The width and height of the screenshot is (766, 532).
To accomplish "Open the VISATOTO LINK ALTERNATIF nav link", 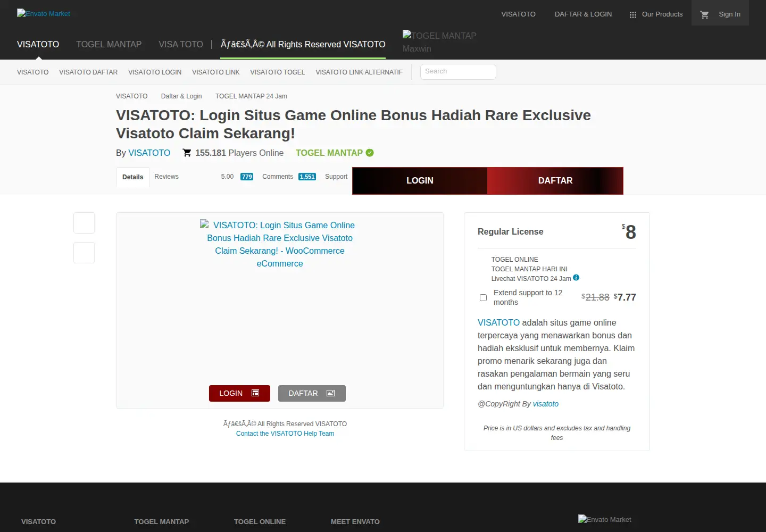I will [359, 72].
